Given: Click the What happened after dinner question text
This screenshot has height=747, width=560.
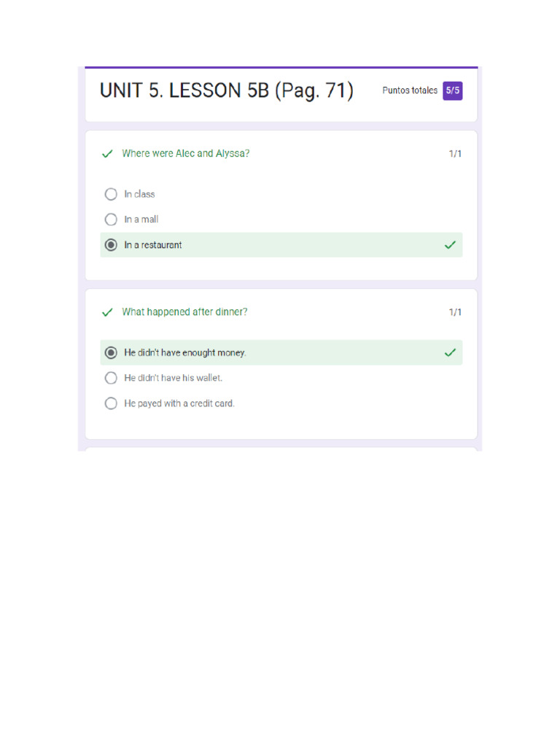Looking at the screenshot, I should click(x=184, y=311).
